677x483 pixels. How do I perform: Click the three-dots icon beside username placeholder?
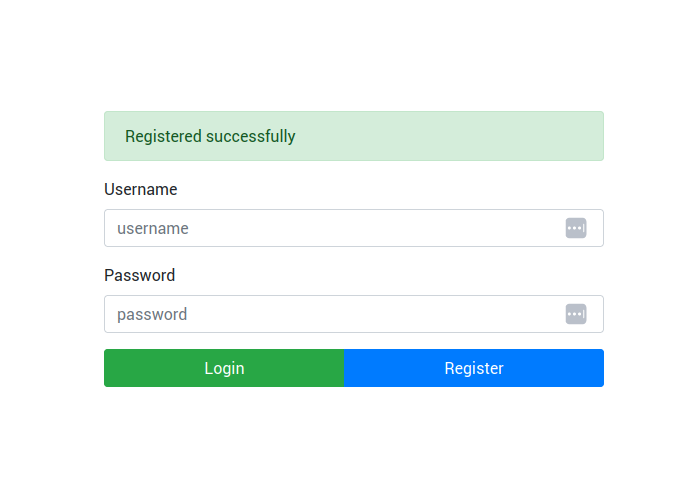pos(575,228)
